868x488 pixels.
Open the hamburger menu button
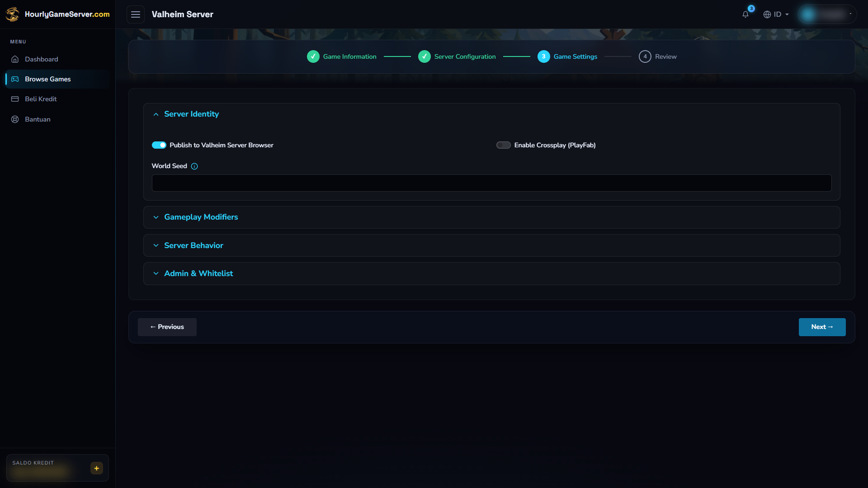pos(136,14)
